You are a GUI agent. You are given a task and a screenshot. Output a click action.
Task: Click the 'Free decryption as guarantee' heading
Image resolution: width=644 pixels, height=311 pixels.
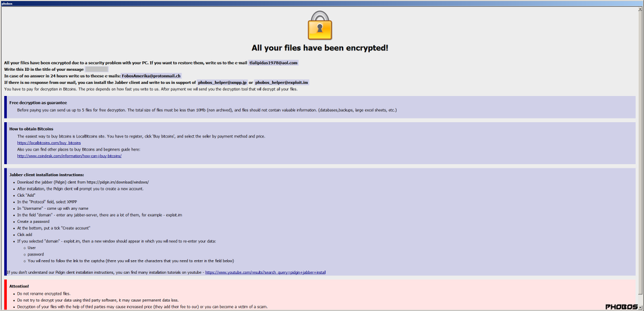coord(38,102)
